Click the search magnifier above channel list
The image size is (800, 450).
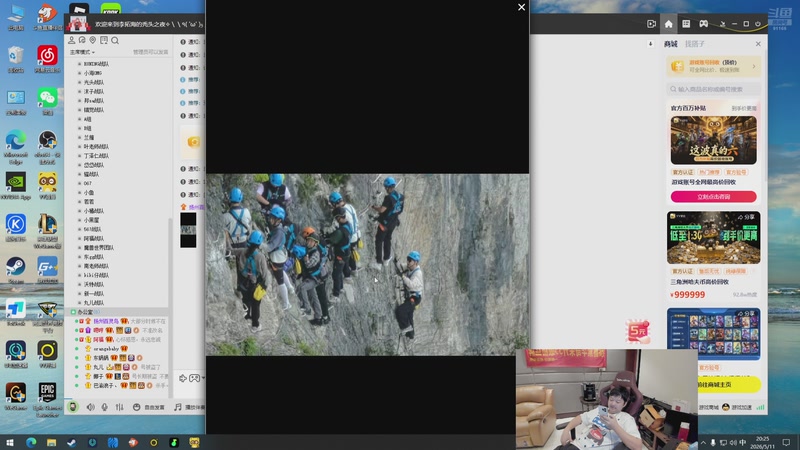tap(115, 40)
